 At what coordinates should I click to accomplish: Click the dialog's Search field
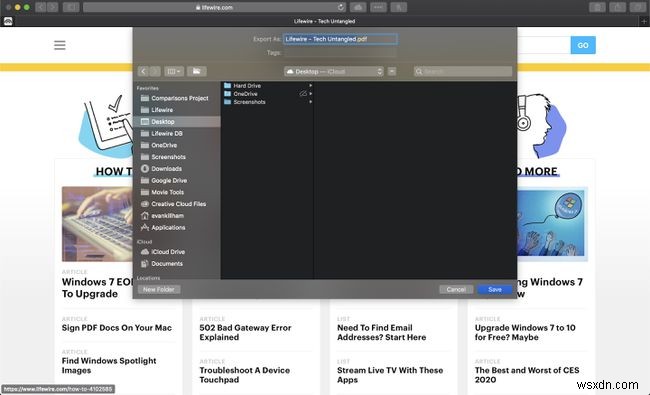coord(463,71)
